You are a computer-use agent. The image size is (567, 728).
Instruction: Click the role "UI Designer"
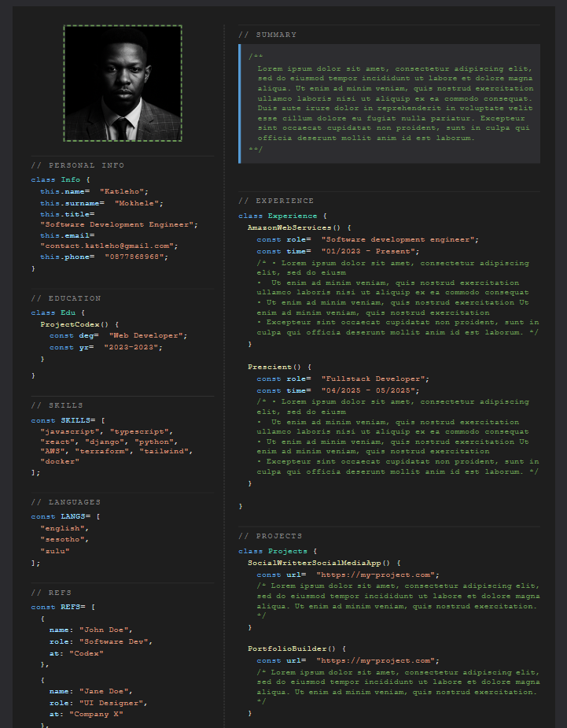113,703
